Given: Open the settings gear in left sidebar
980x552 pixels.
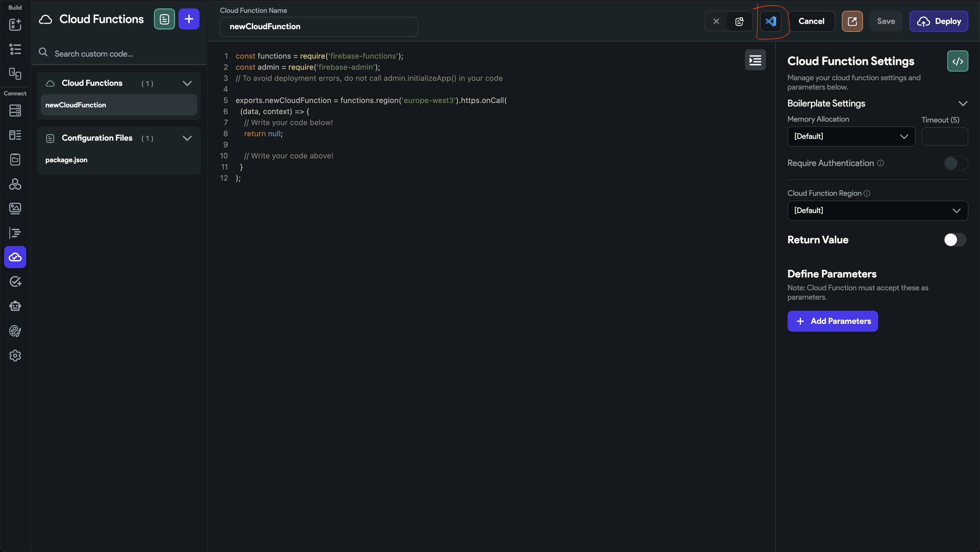Looking at the screenshot, I should (x=15, y=356).
